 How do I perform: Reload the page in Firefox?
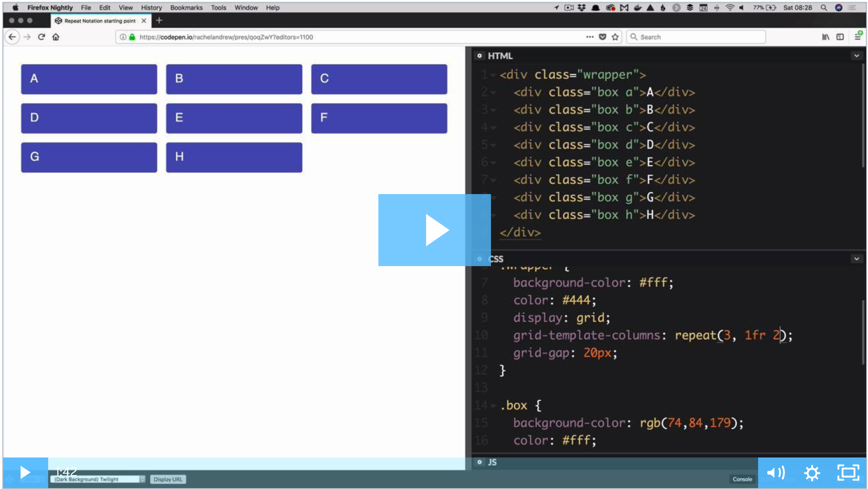(x=41, y=37)
